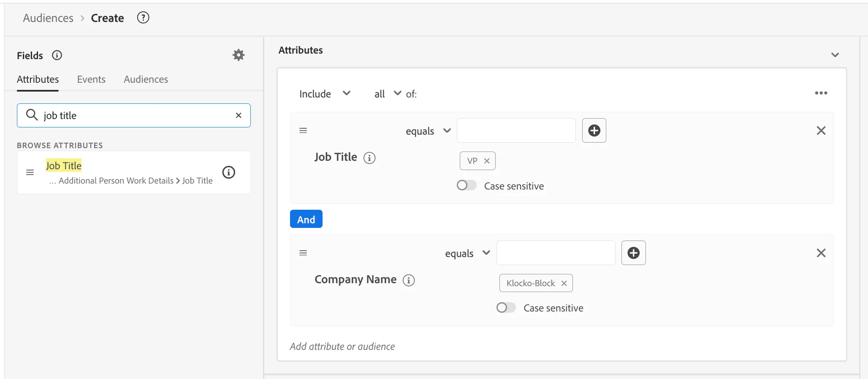Open equals operator dropdown for Company Name
Image resolution: width=868 pixels, height=379 pixels.
coord(468,253)
